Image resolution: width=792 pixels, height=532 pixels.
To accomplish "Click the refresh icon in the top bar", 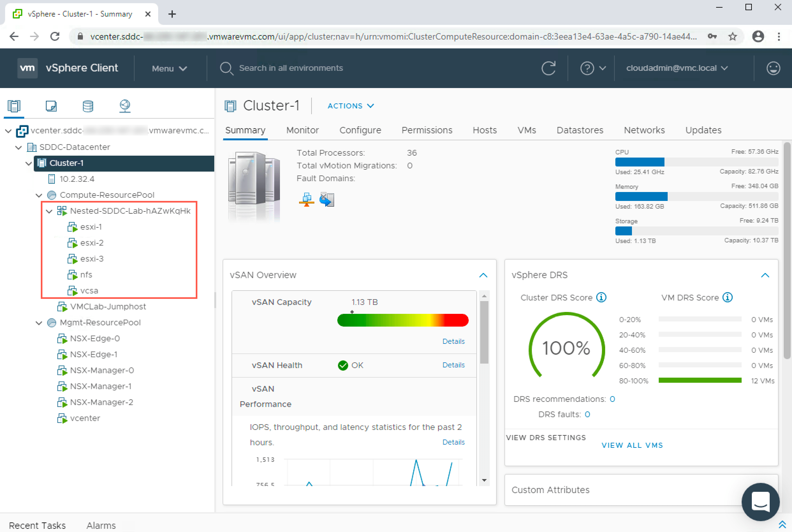I will coord(548,68).
